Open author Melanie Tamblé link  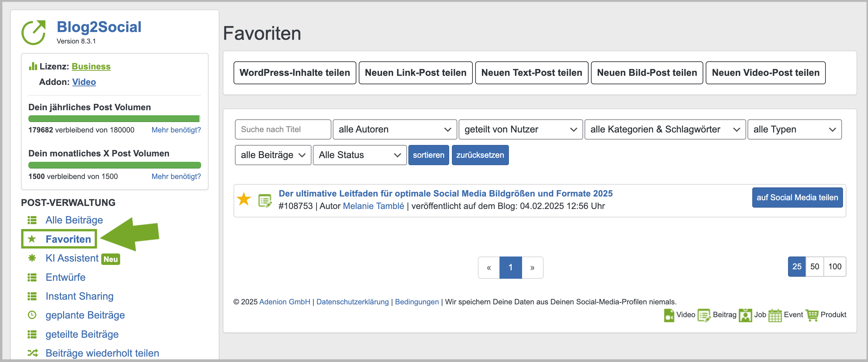[x=373, y=206]
